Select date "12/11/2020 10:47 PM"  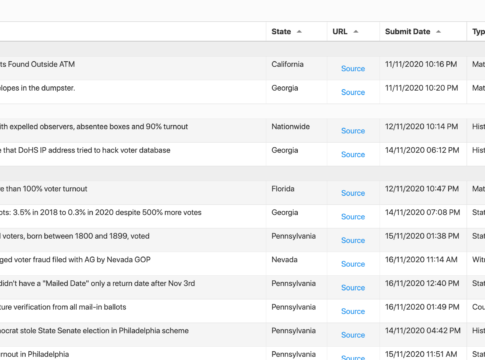pyautogui.click(x=422, y=189)
